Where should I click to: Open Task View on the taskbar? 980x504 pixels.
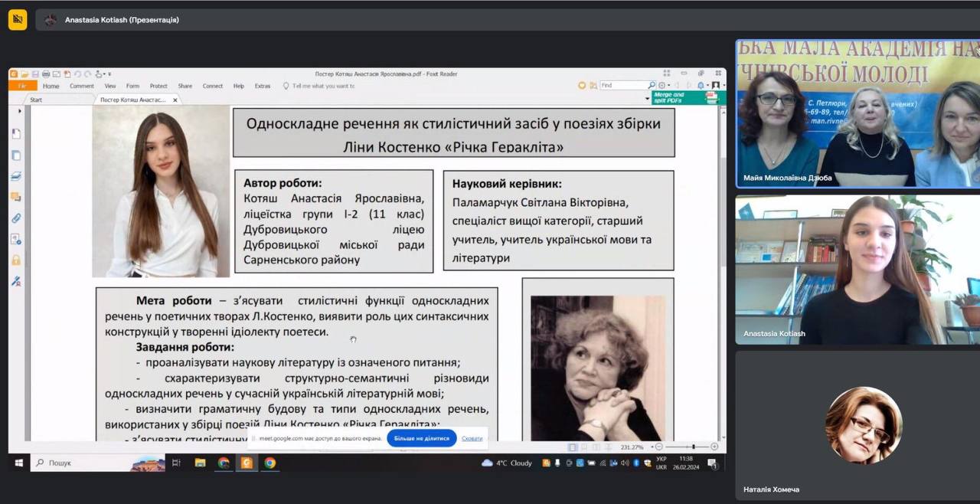177,463
